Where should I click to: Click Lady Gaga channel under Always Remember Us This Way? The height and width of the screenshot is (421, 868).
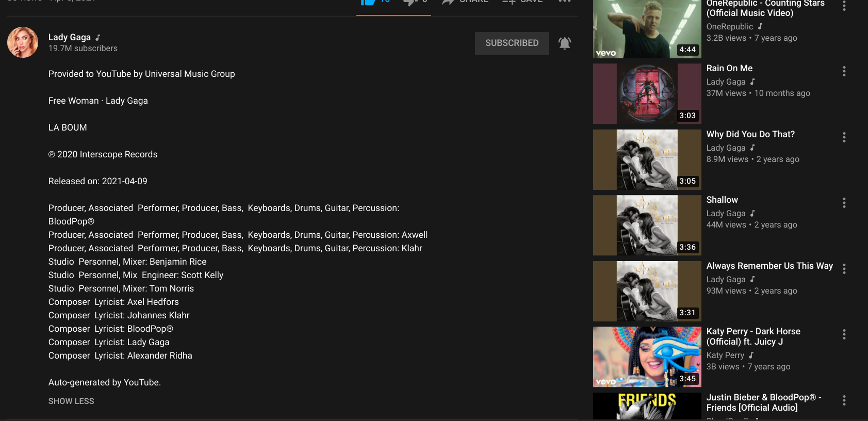[x=726, y=280]
